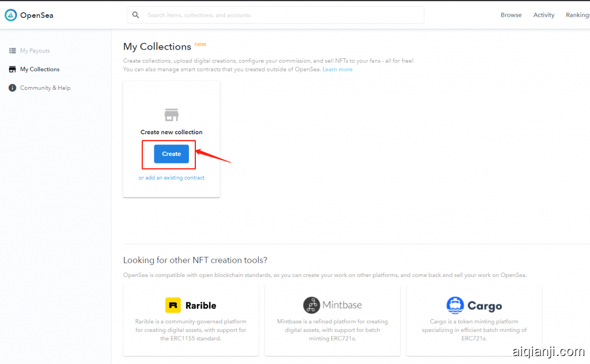Screen dimensions: 590x364
Task: Click the My Collections storefront icon
Action: pos(13,69)
